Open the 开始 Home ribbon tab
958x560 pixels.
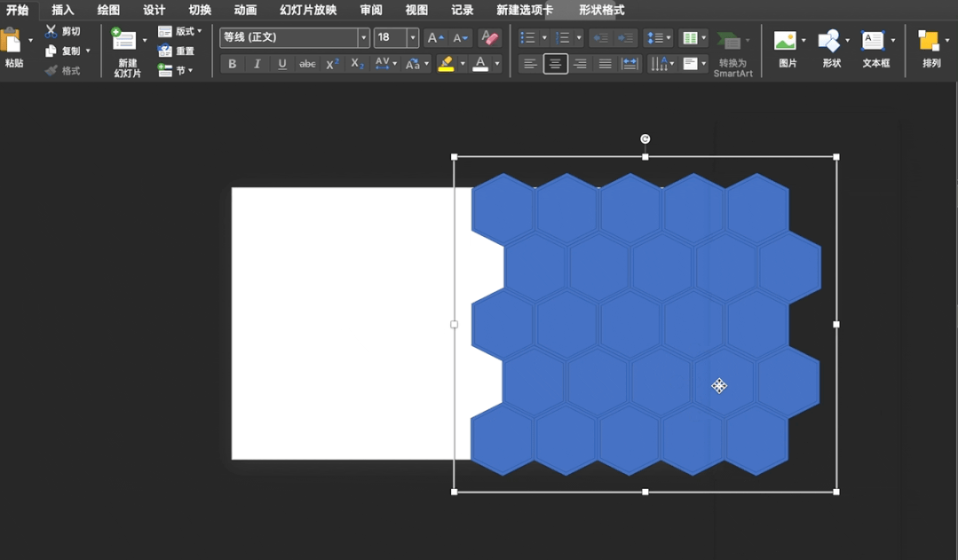coord(17,10)
